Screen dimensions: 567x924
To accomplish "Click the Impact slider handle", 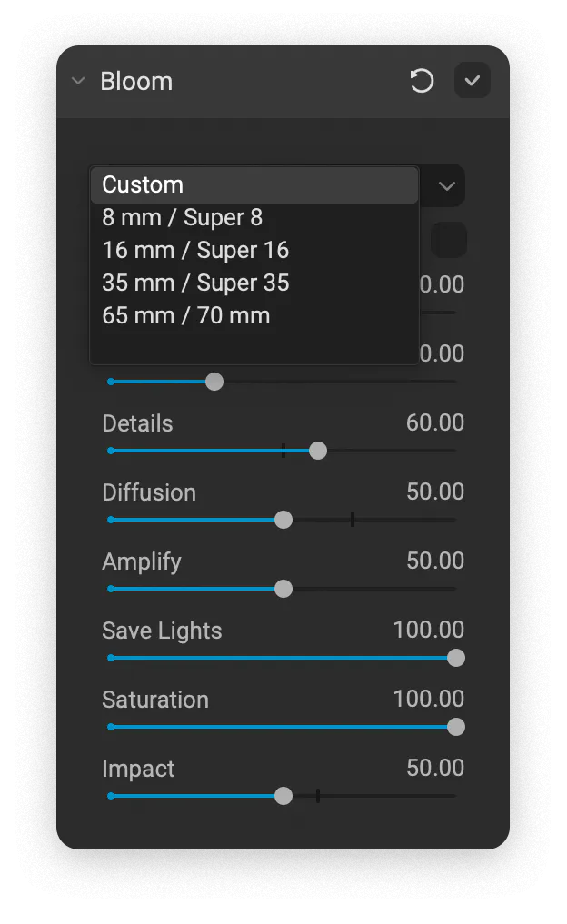I will click(x=283, y=796).
